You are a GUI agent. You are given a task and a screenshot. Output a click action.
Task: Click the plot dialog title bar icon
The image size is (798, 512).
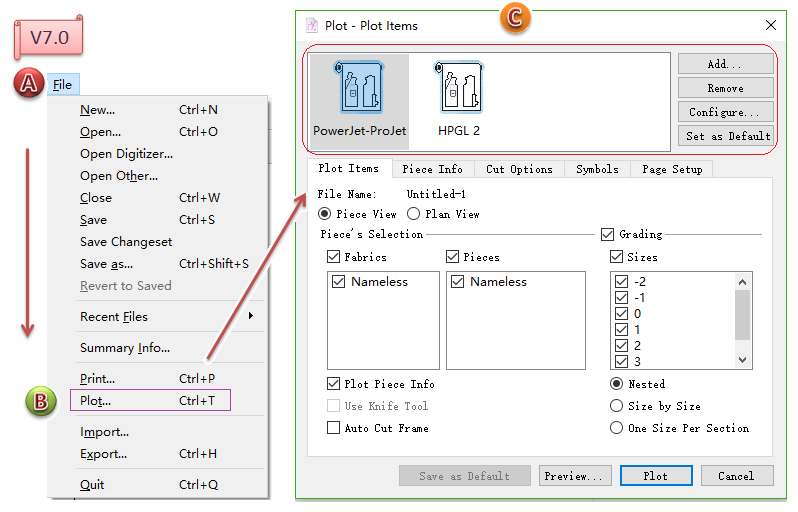coord(311,25)
